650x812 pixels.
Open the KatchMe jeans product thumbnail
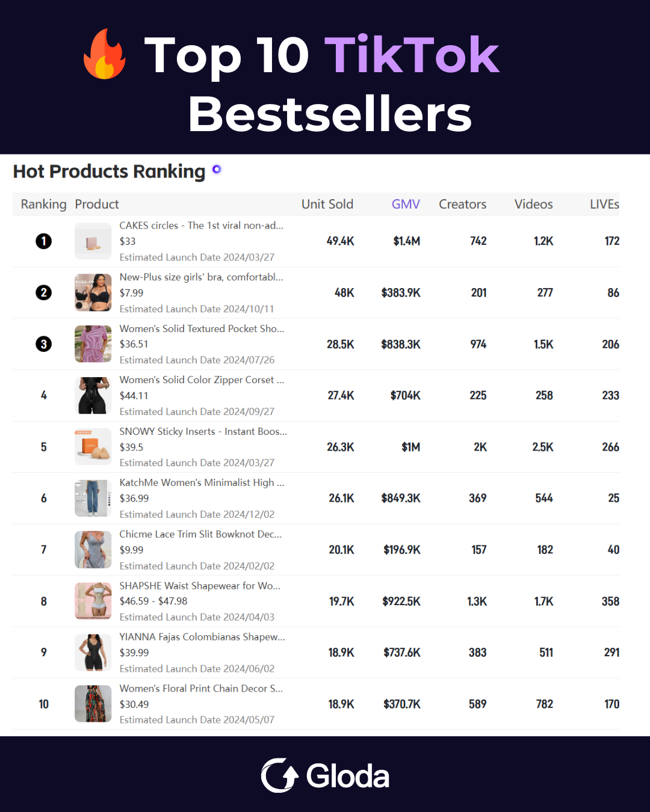(x=93, y=498)
